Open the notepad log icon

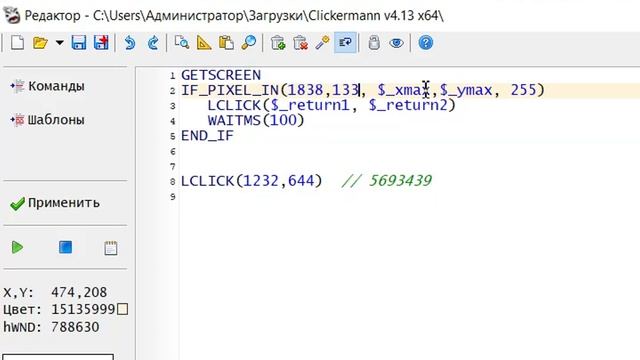pos(111,248)
